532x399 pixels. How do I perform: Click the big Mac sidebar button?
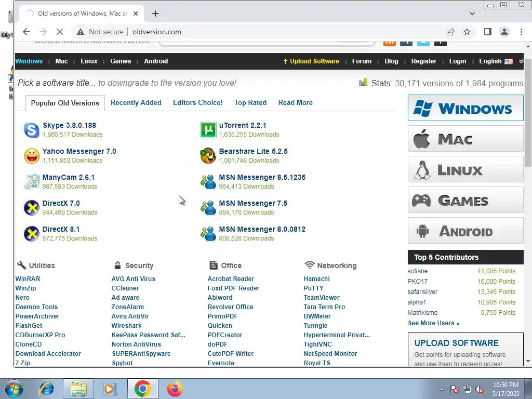tap(465, 139)
